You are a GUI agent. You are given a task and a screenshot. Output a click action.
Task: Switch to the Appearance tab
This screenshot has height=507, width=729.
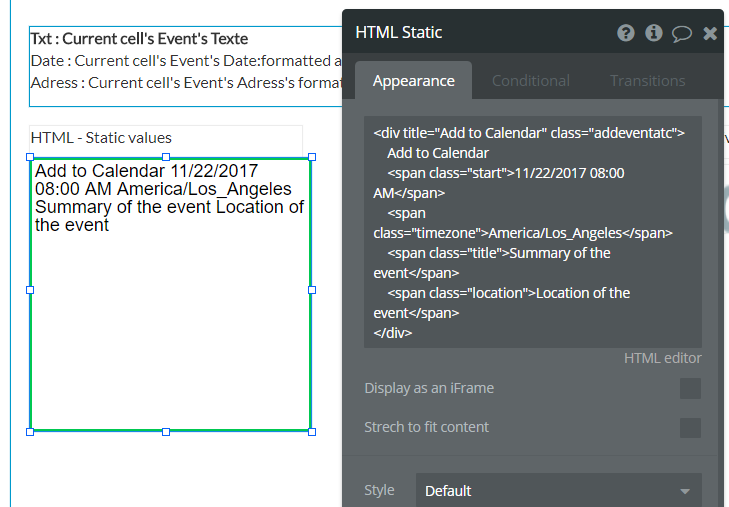414,81
